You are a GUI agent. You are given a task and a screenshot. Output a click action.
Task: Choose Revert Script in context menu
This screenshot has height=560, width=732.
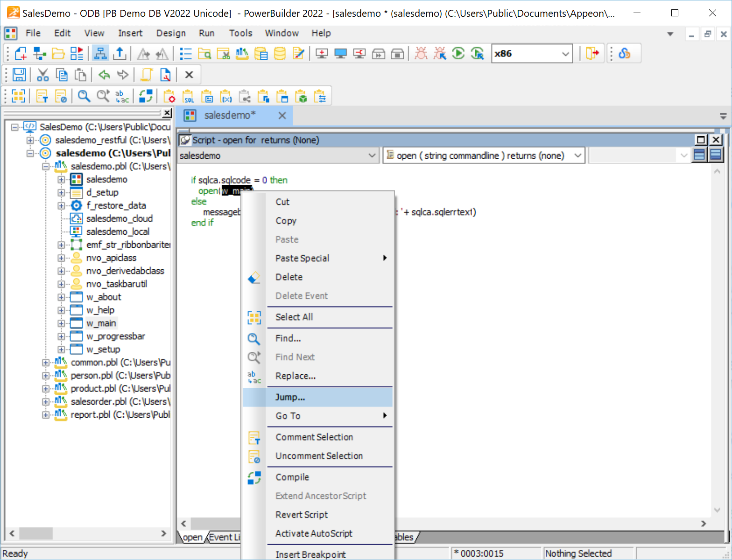click(x=318, y=514)
